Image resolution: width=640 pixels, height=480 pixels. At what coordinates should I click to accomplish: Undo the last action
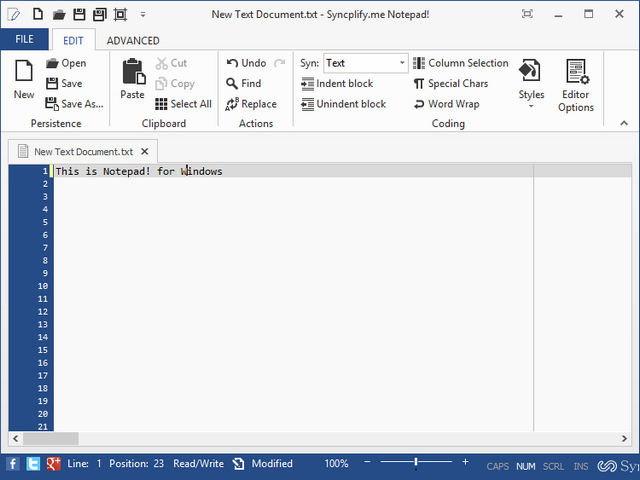pyautogui.click(x=247, y=63)
